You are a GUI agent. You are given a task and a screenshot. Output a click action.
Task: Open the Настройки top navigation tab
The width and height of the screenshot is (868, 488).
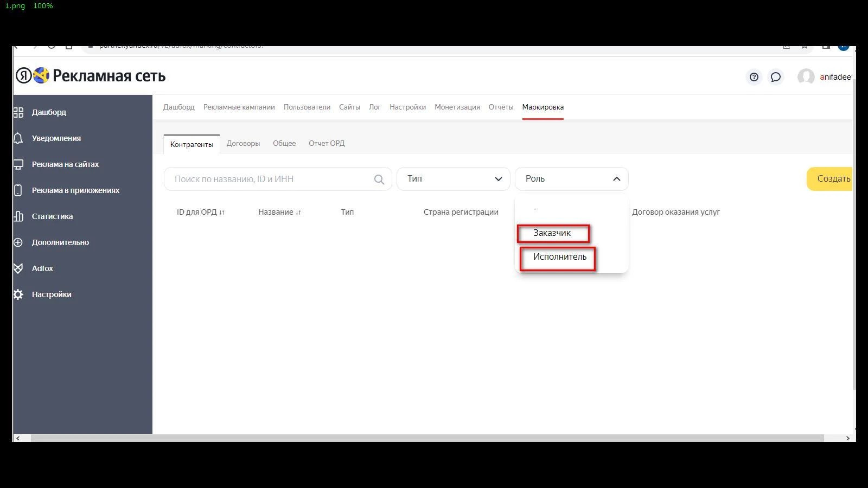click(x=408, y=107)
